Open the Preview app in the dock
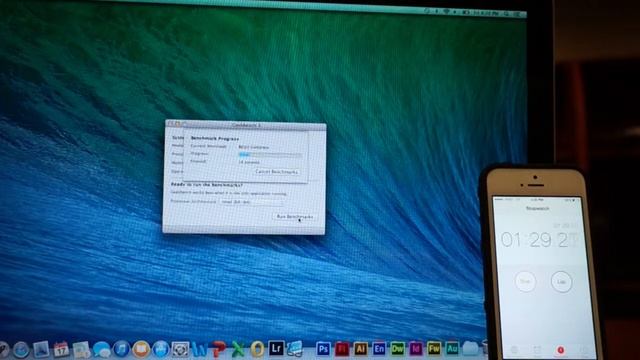Viewport: 640px width, 360px height. point(41,350)
